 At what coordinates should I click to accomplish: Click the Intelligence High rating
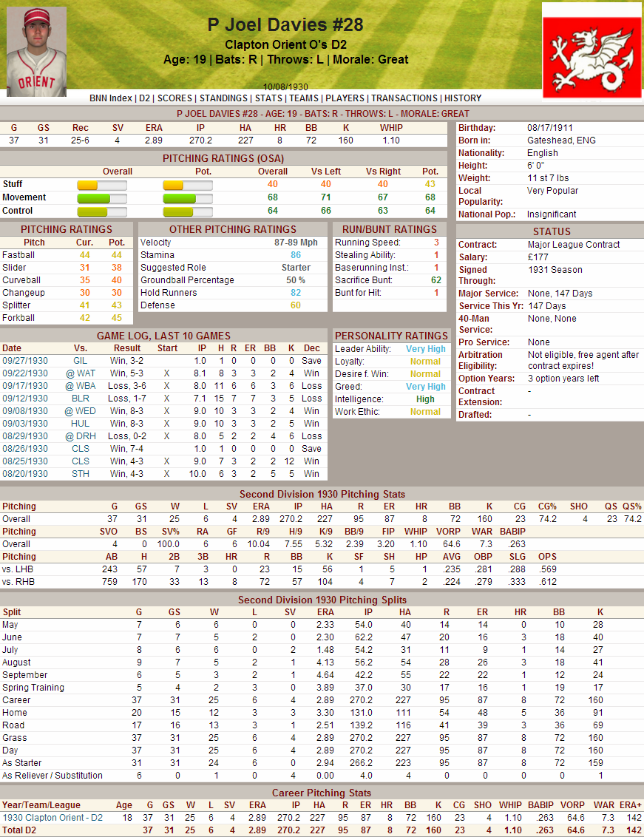coord(426,399)
